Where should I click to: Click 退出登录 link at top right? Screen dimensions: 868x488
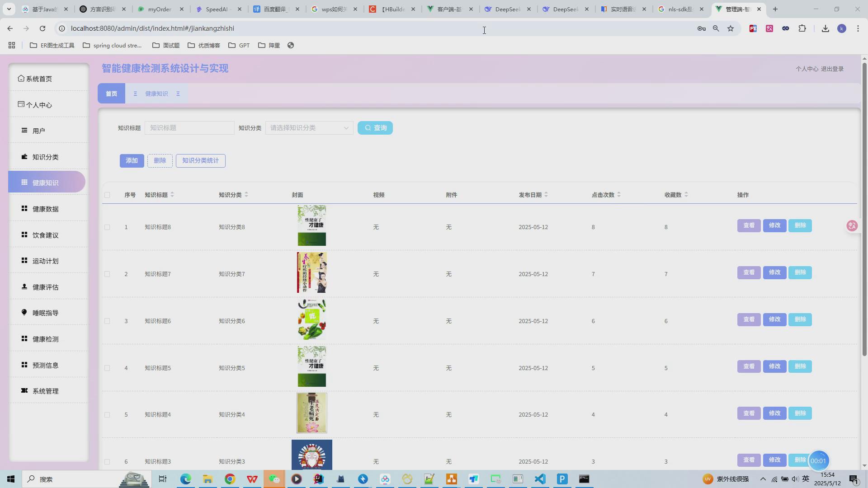tap(832, 69)
